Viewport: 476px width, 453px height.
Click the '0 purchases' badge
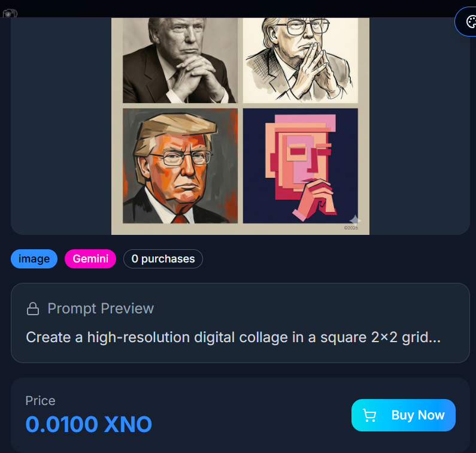(x=163, y=259)
